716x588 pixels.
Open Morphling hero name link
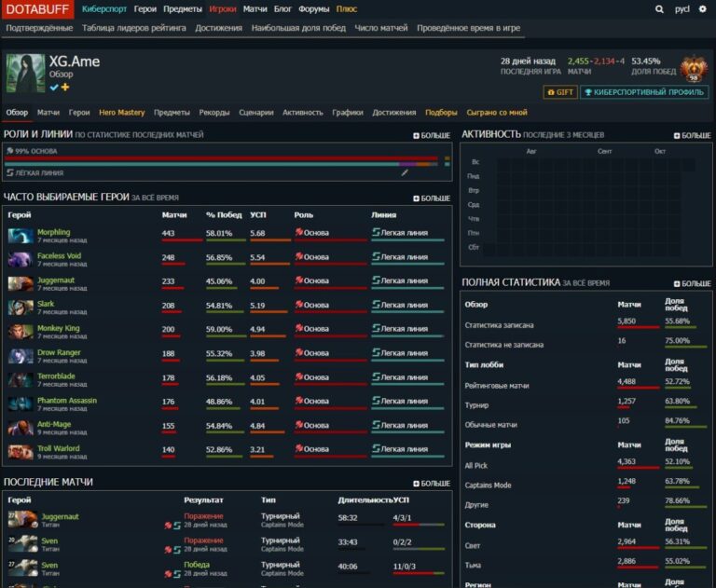(x=54, y=232)
